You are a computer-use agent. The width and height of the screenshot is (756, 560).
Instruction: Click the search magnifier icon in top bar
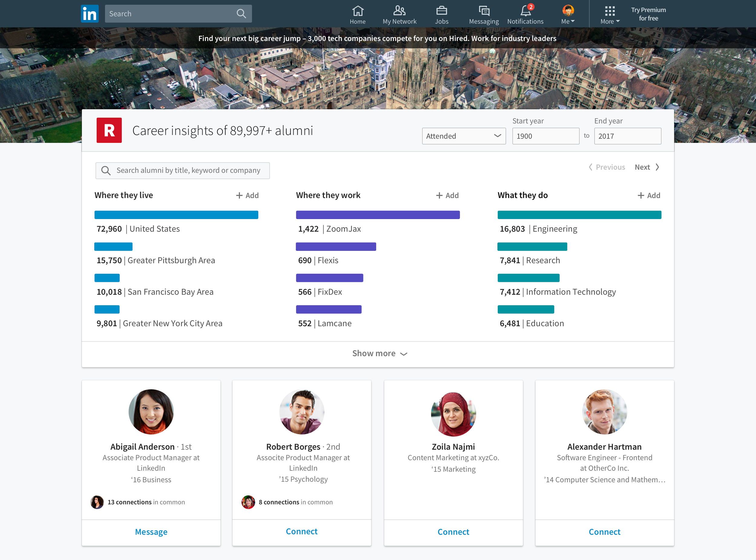241,14
